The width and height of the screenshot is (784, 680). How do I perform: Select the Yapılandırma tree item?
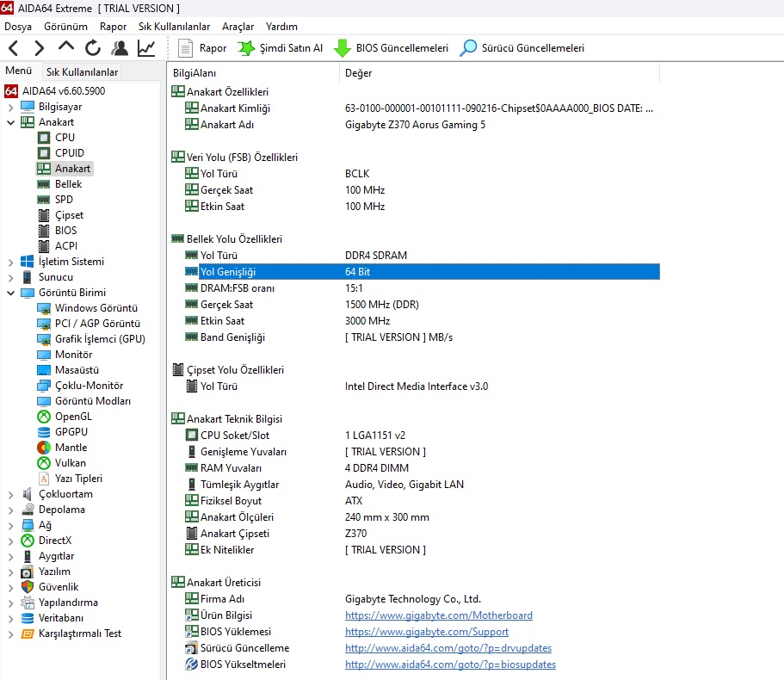pos(69,603)
